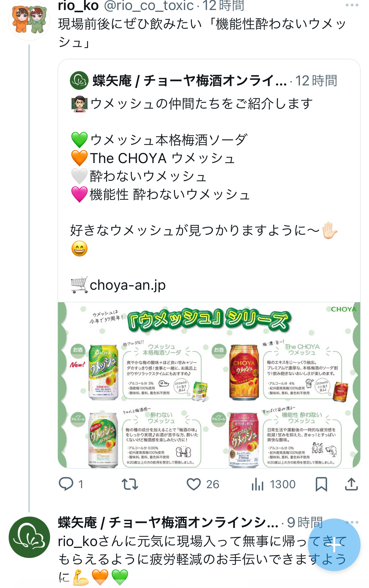Open the CHOYA reply text to rio_koさん
Image resolution: width=369 pixels, height=588 pixels.
tap(202, 559)
